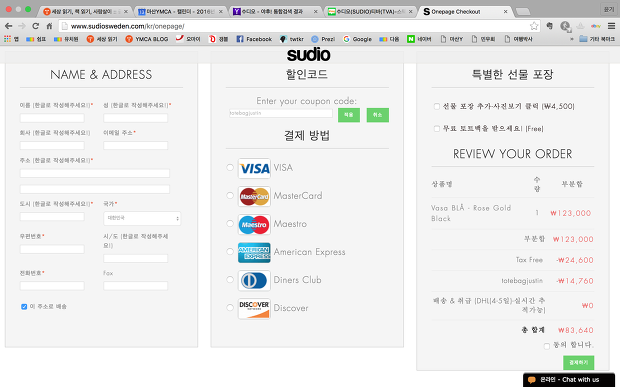Click the postal code input field

[52, 249]
